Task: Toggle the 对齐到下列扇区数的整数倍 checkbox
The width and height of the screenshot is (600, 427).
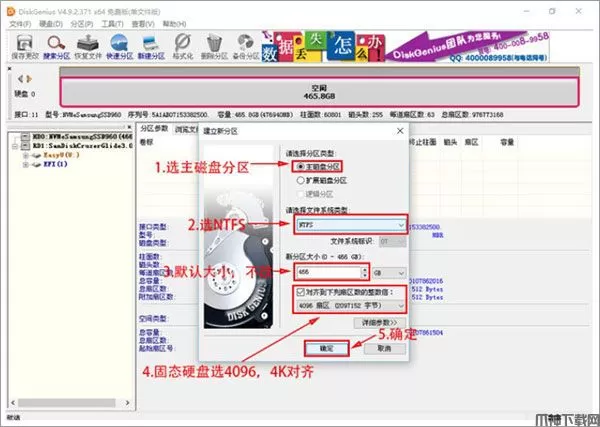Action: (301, 292)
